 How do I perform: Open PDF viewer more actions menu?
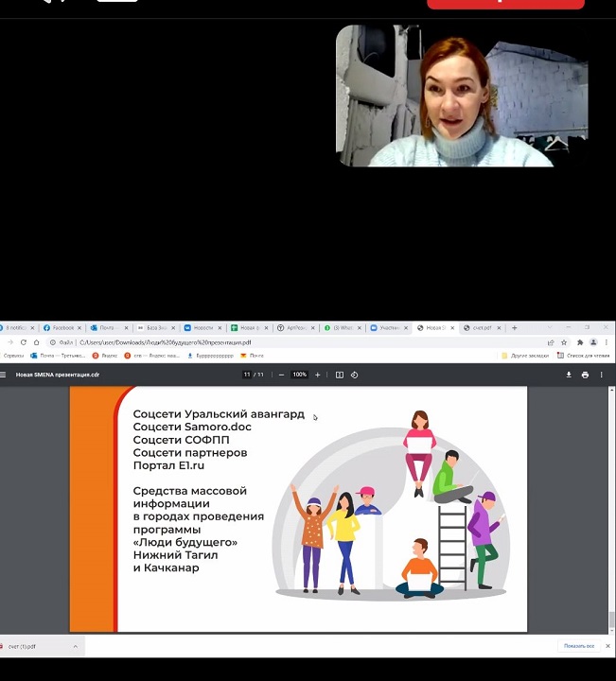pyautogui.click(x=601, y=375)
